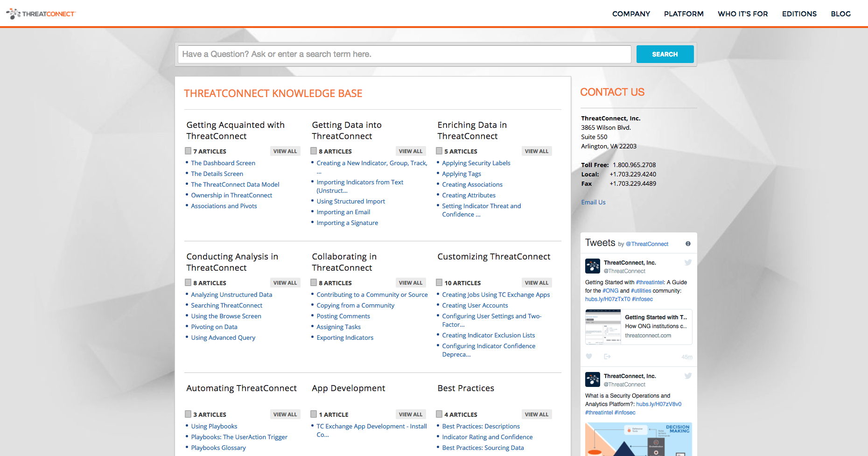This screenshot has height=456, width=868.
Task: View all Automating ThreatConnect articles
Action: click(x=285, y=414)
